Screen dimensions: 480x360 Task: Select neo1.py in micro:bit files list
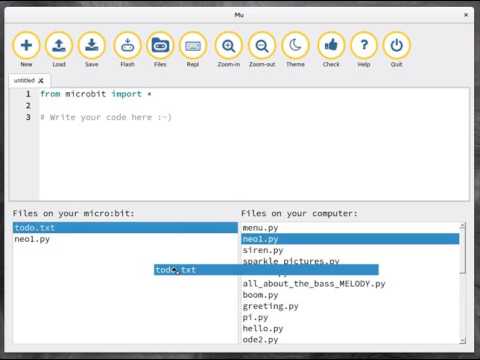[x=125, y=239]
